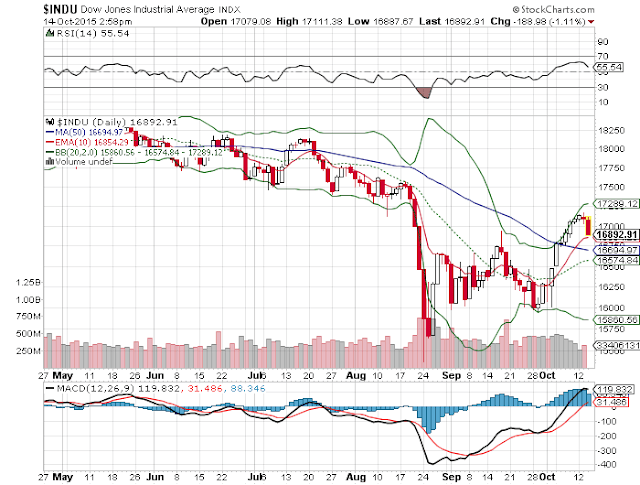
Task: Click the 16694.97 moving average price tag
Action: tap(617, 250)
